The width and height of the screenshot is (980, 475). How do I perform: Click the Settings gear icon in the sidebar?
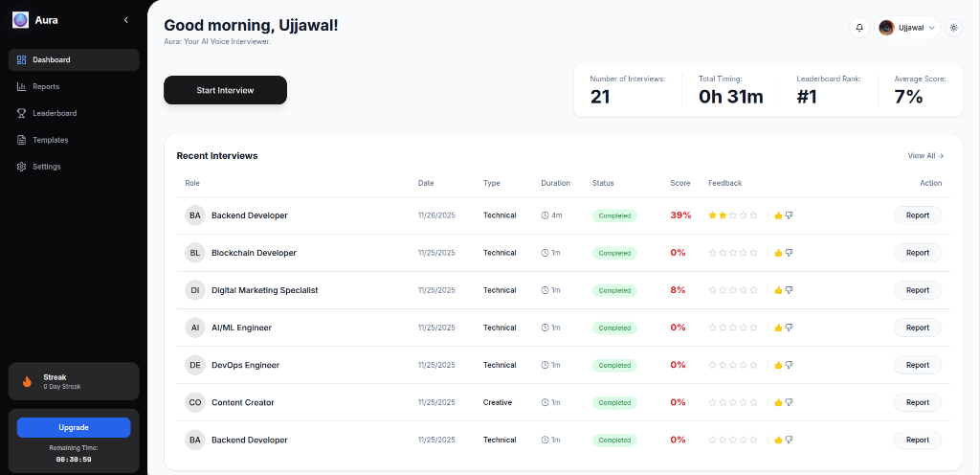pyautogui.click(x=22, y=167)
